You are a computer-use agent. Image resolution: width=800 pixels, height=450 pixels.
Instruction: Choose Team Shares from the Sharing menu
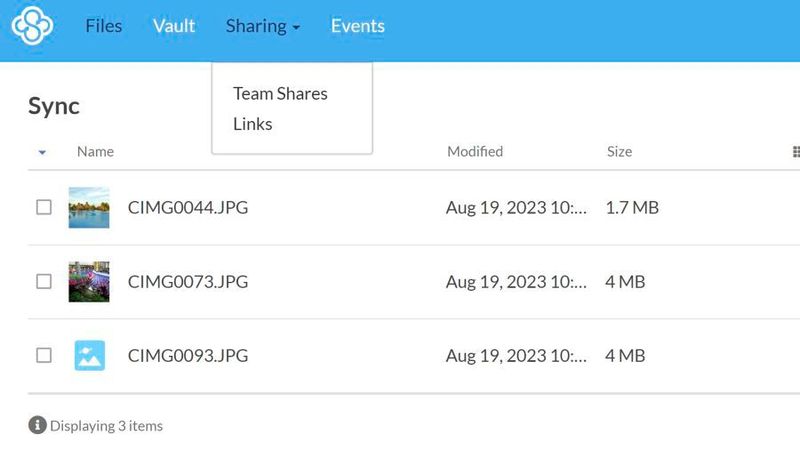[x=280, y=93]
